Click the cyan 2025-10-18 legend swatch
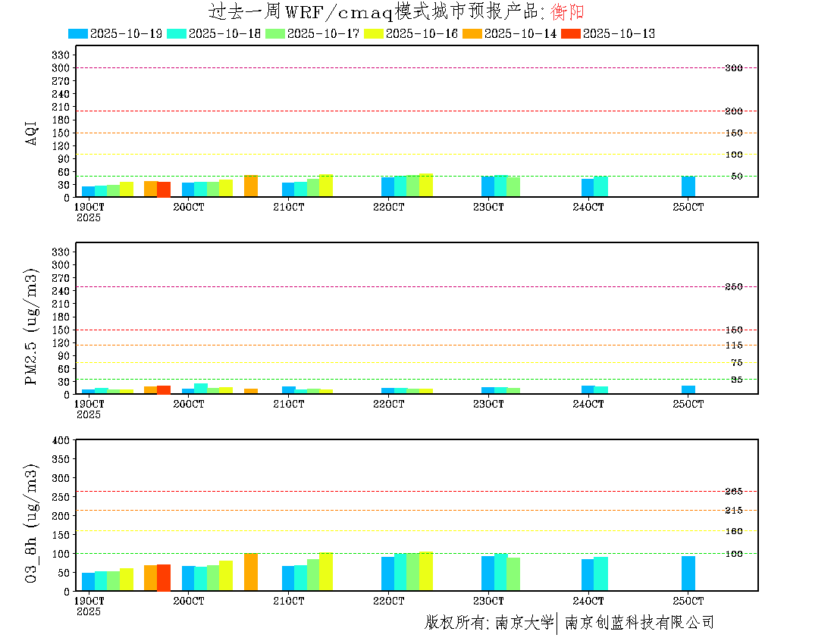 click(176, 33)
